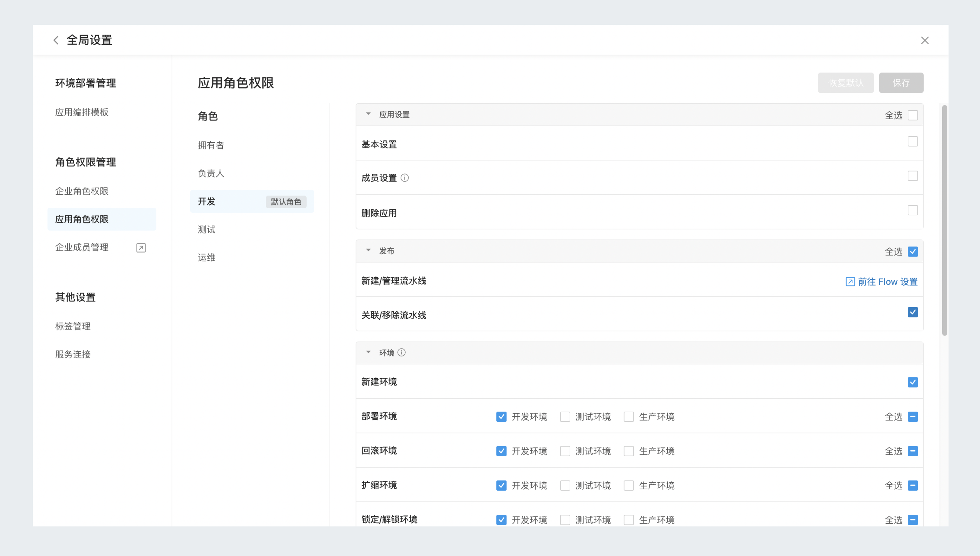Uncheck 开发环境 for 回滚环境
The image size is (980, 556).
click(x=502, y=451)
